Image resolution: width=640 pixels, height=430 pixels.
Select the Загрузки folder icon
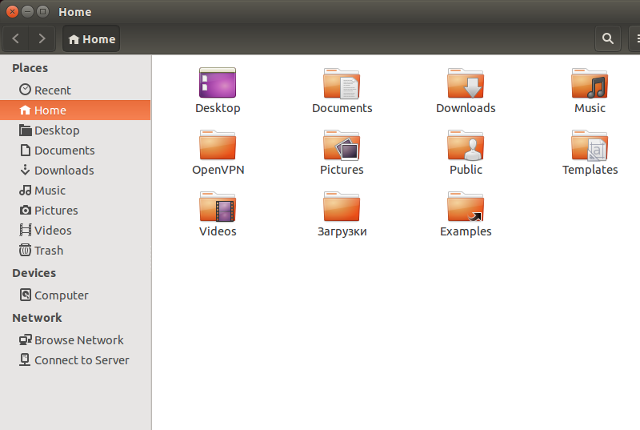342,206
